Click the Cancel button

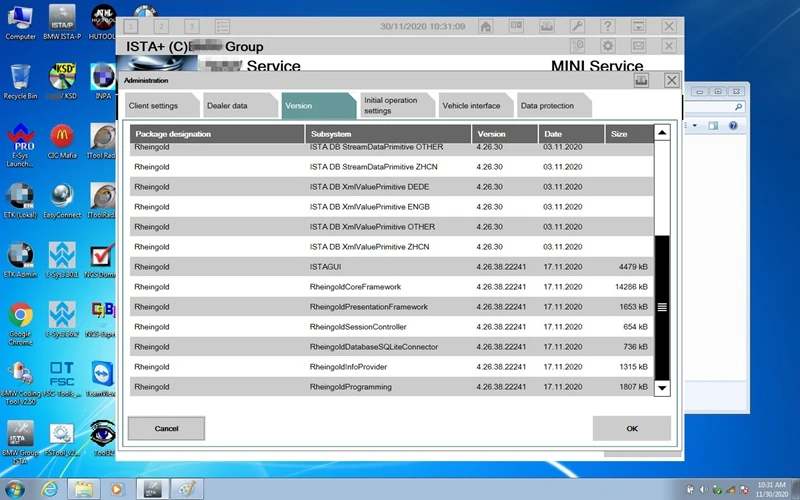tap(166, 428)
